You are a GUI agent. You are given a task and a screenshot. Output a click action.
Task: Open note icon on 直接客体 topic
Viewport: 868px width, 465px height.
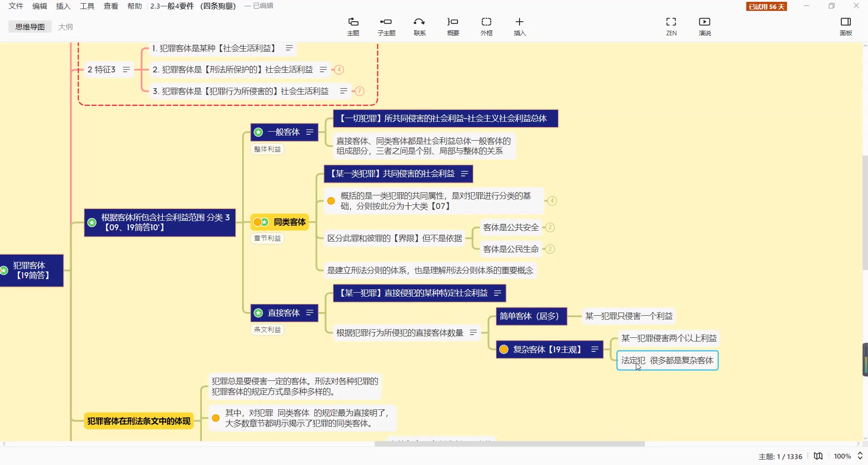click(310, 313)
